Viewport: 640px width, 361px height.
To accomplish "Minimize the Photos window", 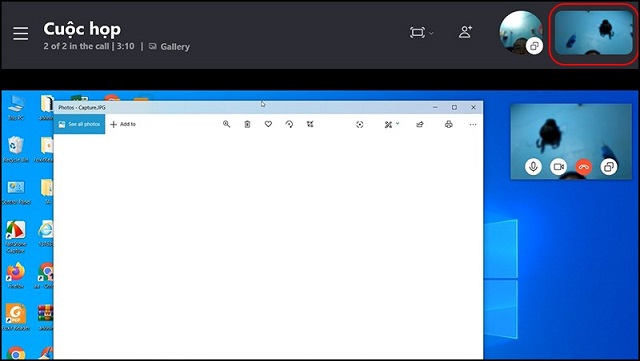I will coord(435,107).
